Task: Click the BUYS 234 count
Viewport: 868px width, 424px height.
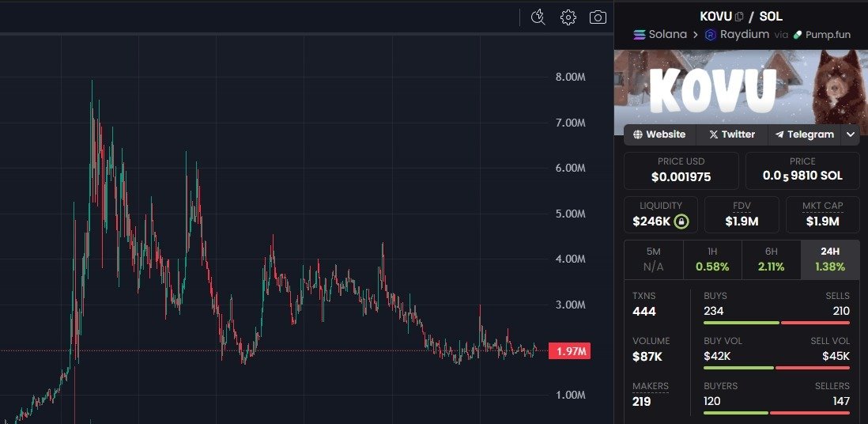Action: [x=714, y=312]
